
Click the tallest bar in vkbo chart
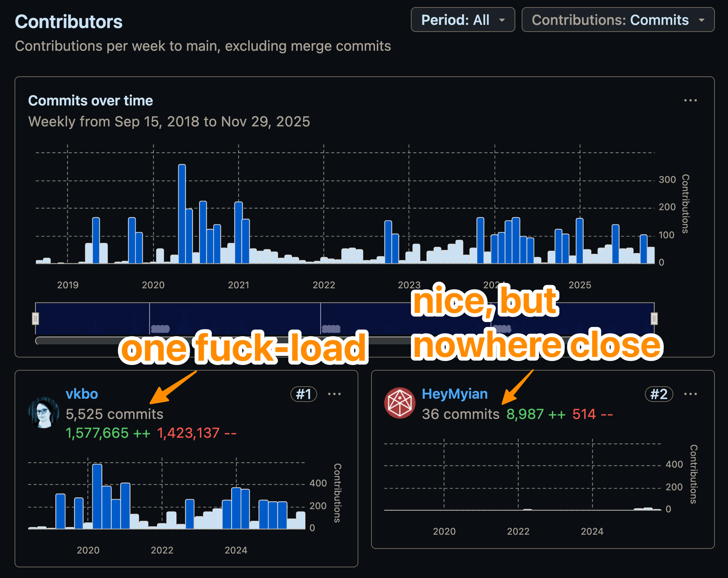[x=97, y=497]
